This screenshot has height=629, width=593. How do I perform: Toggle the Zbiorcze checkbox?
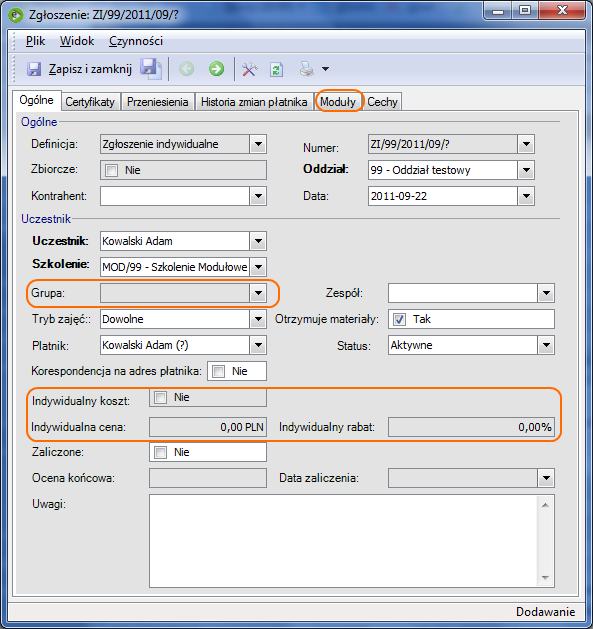(x=111, y=170)
